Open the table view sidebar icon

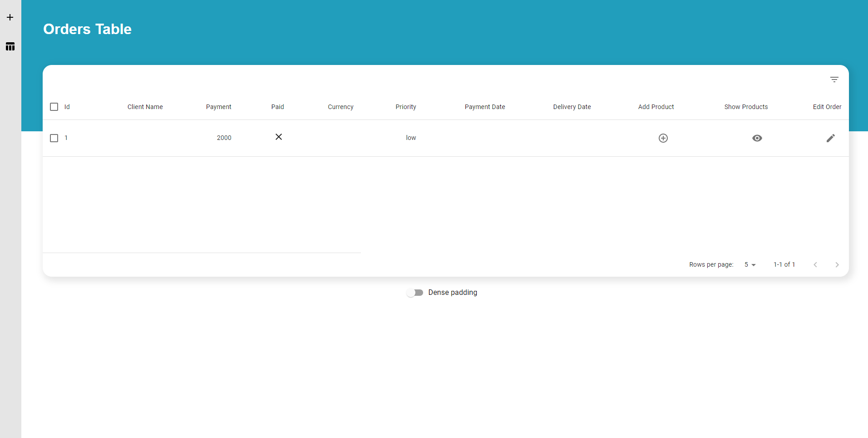(x=10, y=46)
